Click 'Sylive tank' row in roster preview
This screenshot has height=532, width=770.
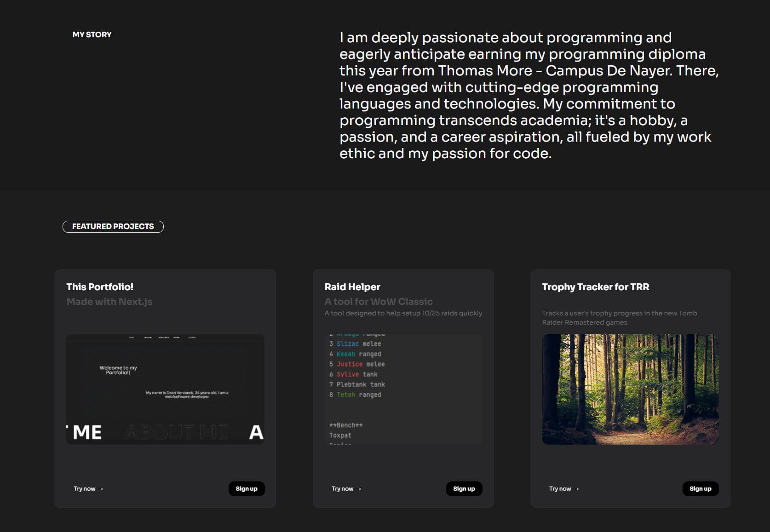(x=353, y=374)
